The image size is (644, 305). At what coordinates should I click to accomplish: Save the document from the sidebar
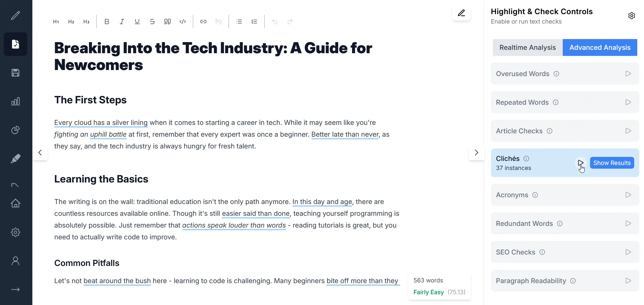coord(16,73)
